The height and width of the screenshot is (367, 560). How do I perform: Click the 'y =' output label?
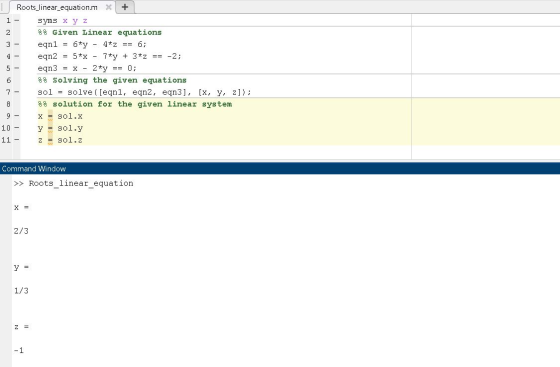[21, 267]
